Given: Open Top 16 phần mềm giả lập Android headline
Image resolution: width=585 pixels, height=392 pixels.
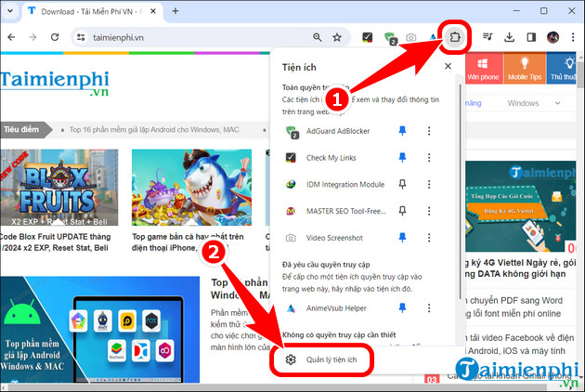Looking at the screenshot, I should tap(154, 130).
